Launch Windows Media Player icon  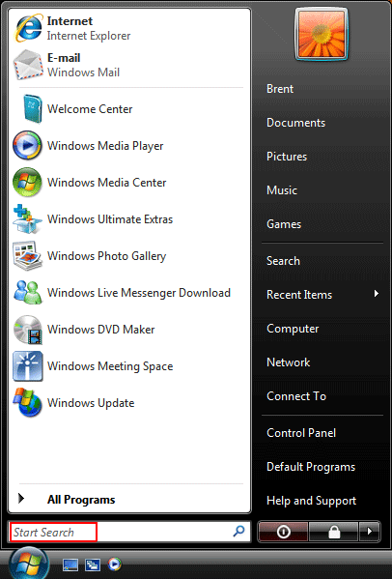click(27, 146)
